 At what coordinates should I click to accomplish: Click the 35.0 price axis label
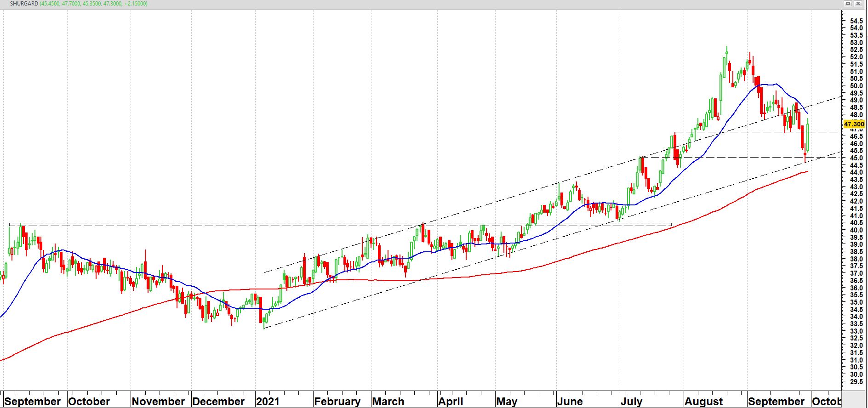pyautogui.click(x=857, y=302)
